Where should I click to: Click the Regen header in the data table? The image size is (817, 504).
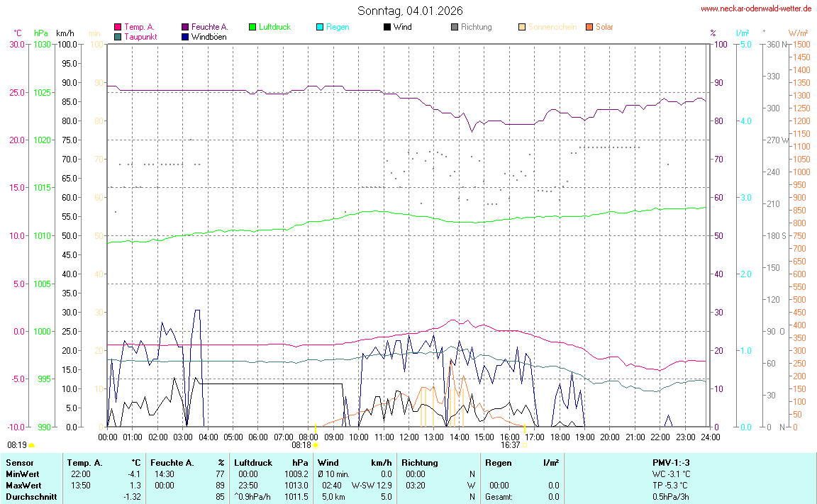click(x=498, y=463)
